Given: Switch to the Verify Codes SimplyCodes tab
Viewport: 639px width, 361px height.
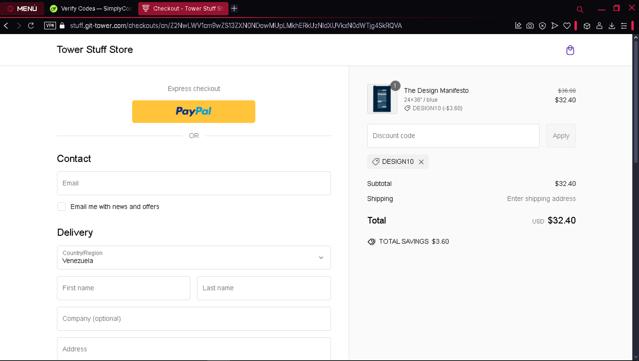Looking at the screenshot, I should point(90,8).
